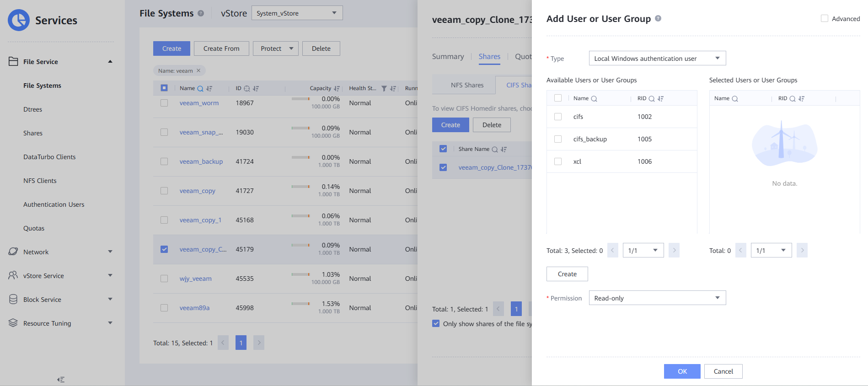
Task: Click the help icon next to File Systems
Action: [x=201, y=13]
